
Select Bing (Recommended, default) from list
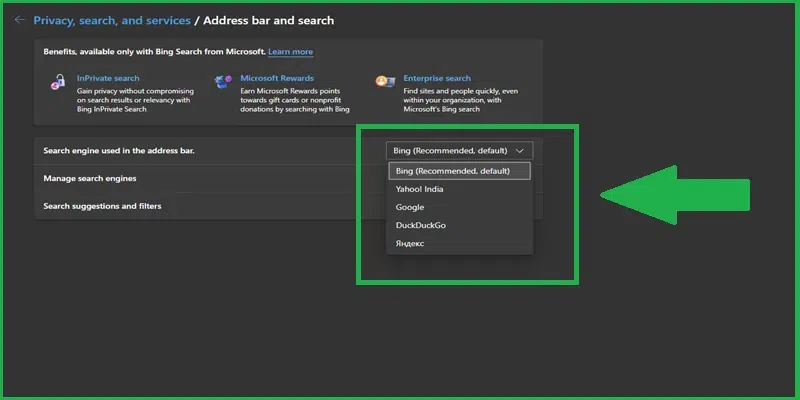[459, 171]
